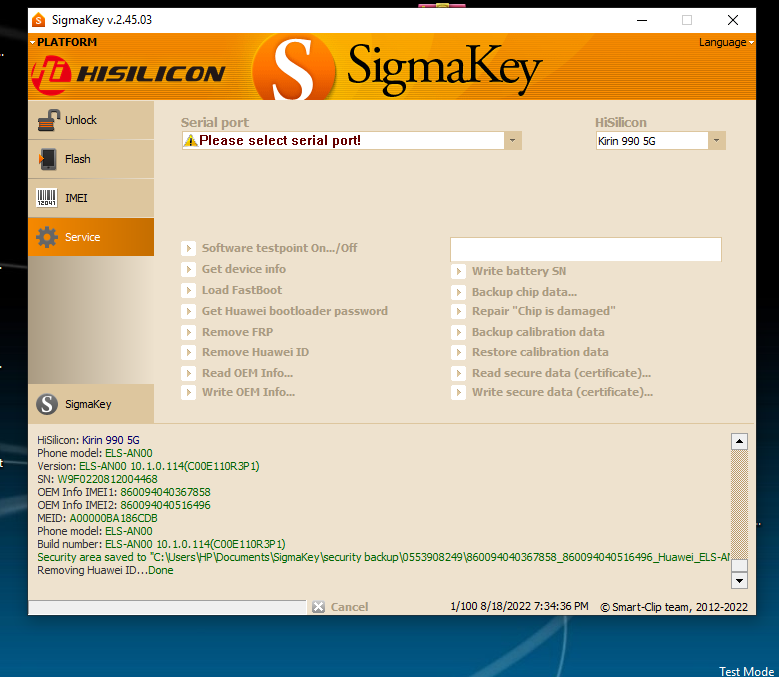Image resolution: width=779 pixels, height=677 pixels.
Task: Click the progress bar at bottom left
Action: click(x=167, y=607)
